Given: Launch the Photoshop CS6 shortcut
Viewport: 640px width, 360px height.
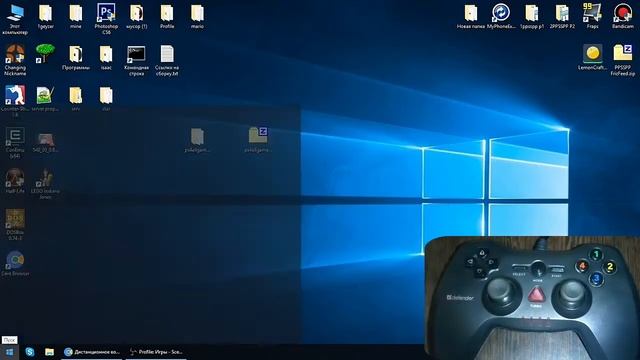Looking at the screenshot, I should click(106, 19).
